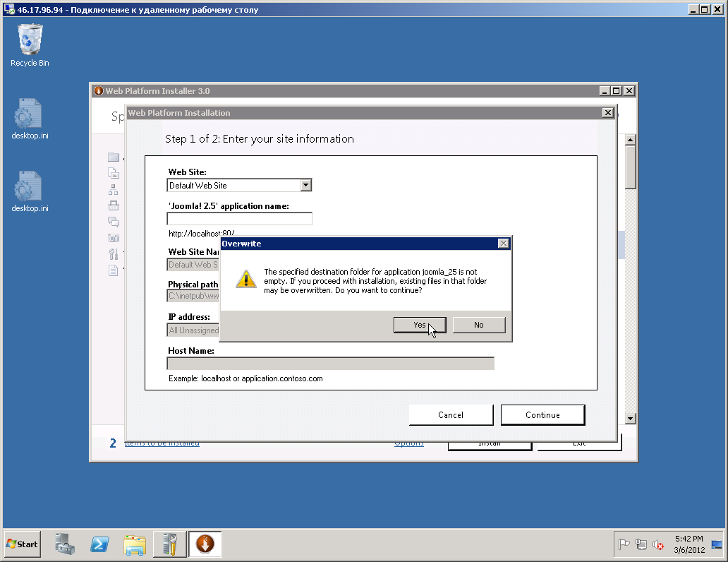This screenshot has height=562, width=728.
Task: Open the server tools taskbar icon
Action: pos(170,544)
